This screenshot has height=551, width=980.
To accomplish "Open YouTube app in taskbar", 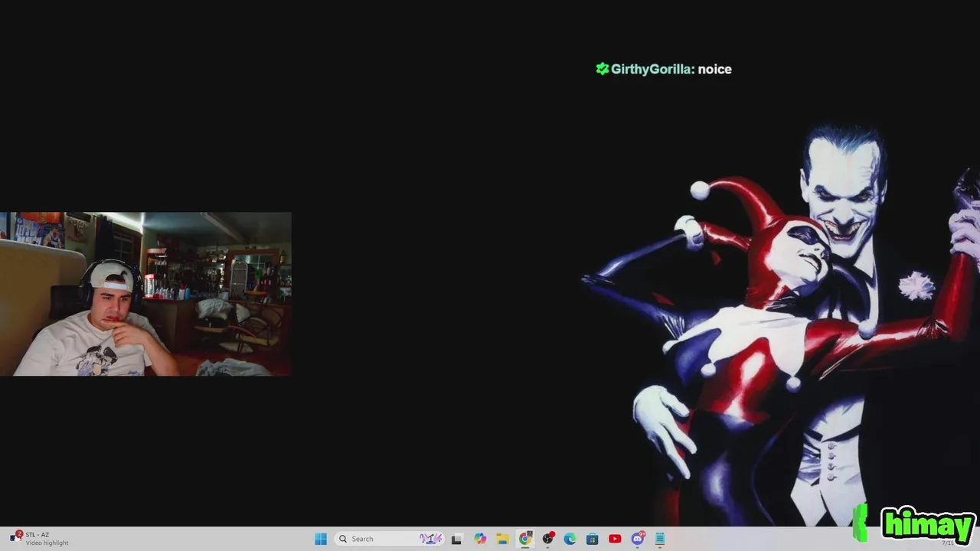I will [x=615, y=539].
